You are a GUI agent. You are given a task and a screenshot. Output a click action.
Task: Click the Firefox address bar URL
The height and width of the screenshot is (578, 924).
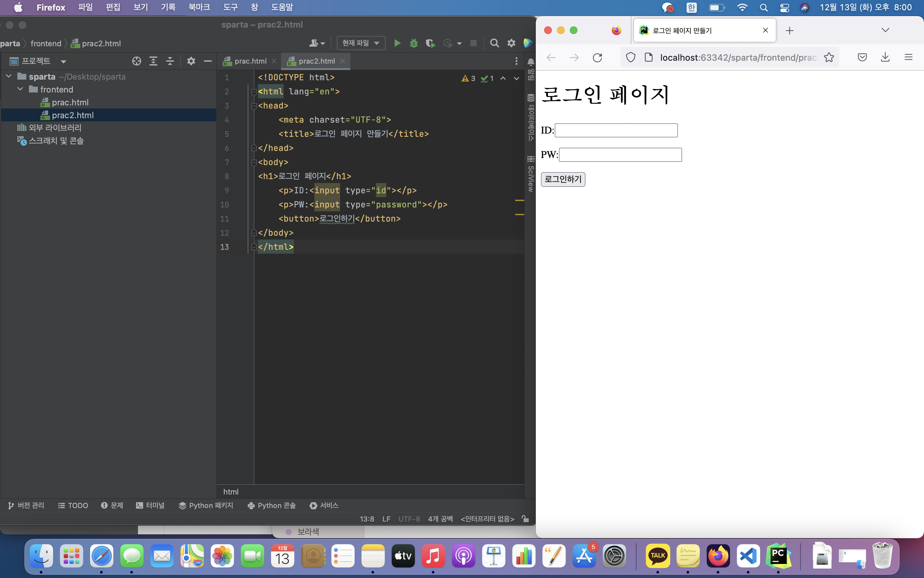point(739,57)
